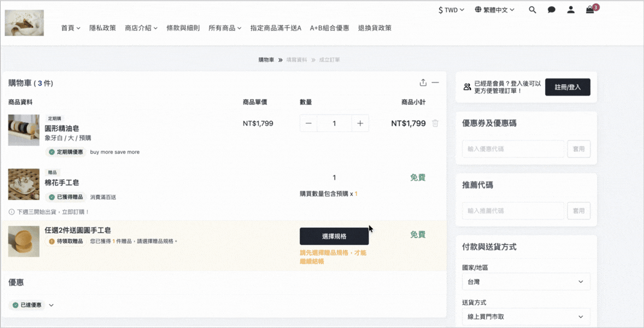Click the 購物車 breadcrumb step
Image resolution: width=644 pixels, height=328 pixels.
[x=266, y=60]
